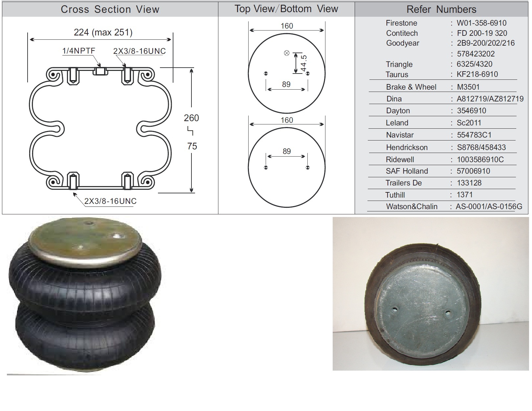Click the number 578423202
The height and width of the screenshot is (411, 532).
tap(476, 54)
